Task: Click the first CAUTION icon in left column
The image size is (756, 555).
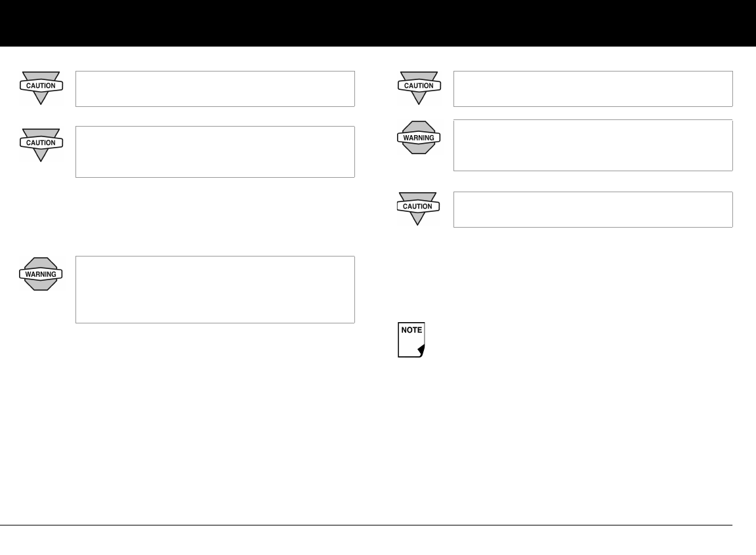Action: (41, 88)
